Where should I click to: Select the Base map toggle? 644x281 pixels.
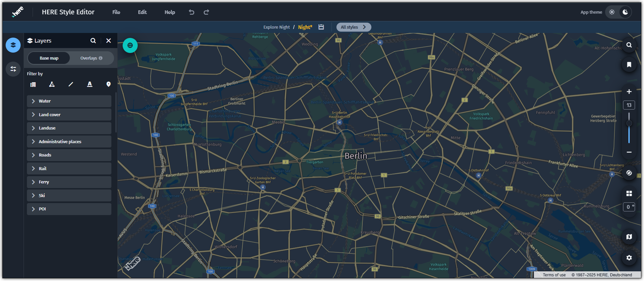click(49, 58)
